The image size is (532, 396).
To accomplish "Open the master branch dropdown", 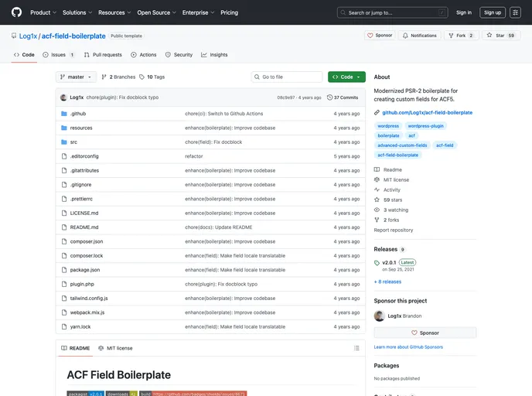I will pos(76,77).
